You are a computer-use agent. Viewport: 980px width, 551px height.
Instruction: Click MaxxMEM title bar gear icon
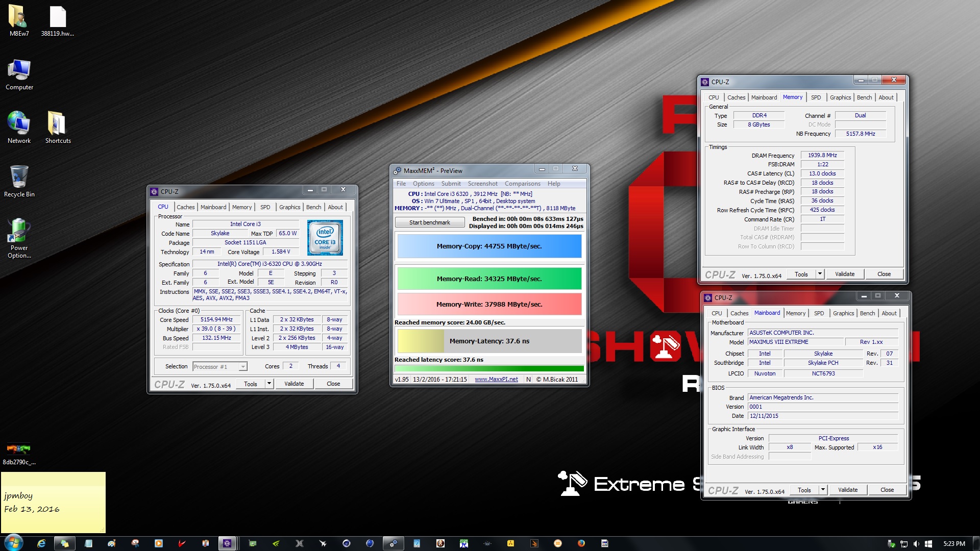click(x=398, y=170)
